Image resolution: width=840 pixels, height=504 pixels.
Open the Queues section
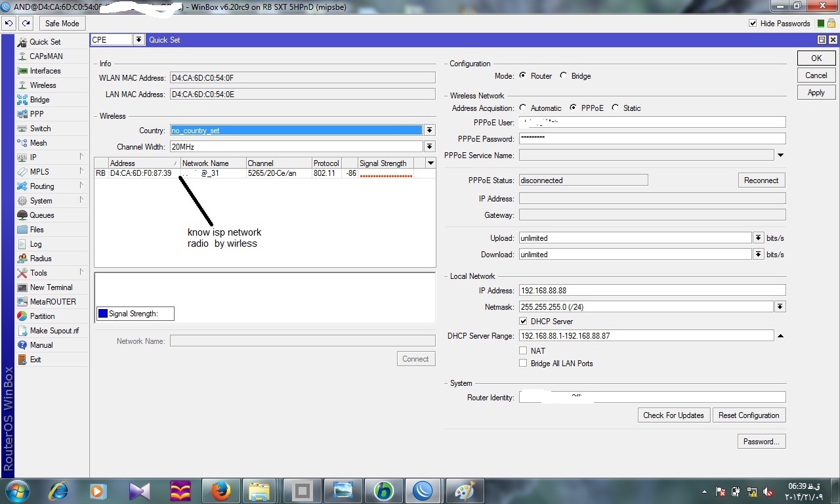[x=42, y=215]
